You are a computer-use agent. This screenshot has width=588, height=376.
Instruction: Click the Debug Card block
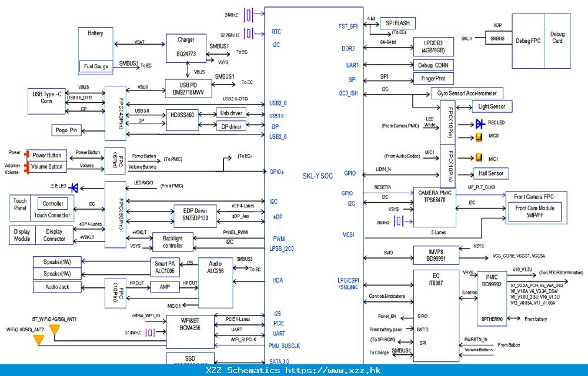(557, 38)
